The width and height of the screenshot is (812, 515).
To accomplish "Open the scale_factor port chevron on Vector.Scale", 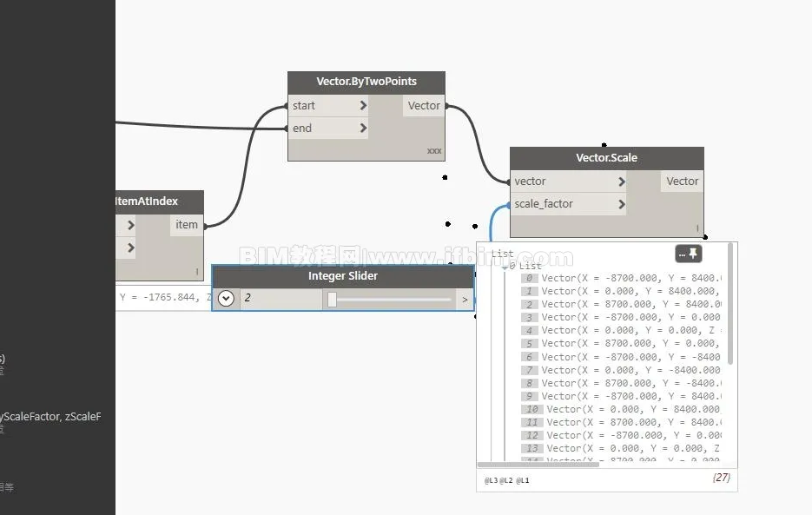I will (622, 204).
